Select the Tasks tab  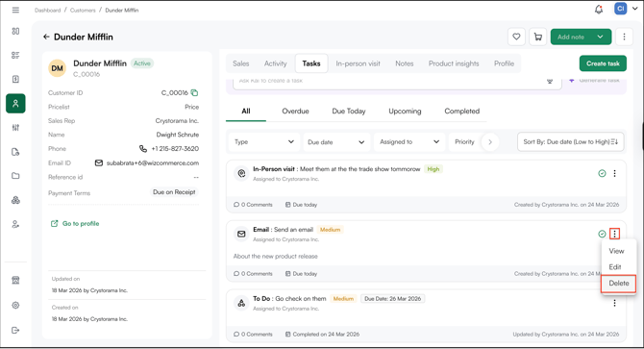point(311,63)
